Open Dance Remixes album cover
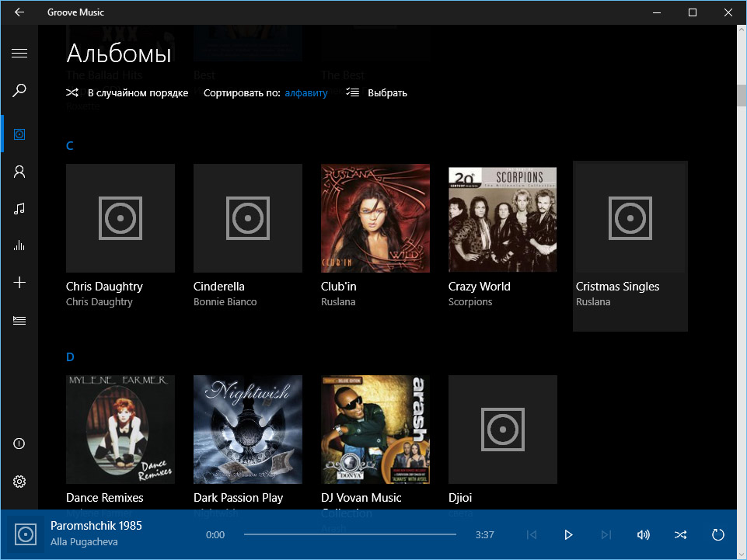The width and height of the screenshot is (747, 560). pyautogui.click(x=120, y=430)
